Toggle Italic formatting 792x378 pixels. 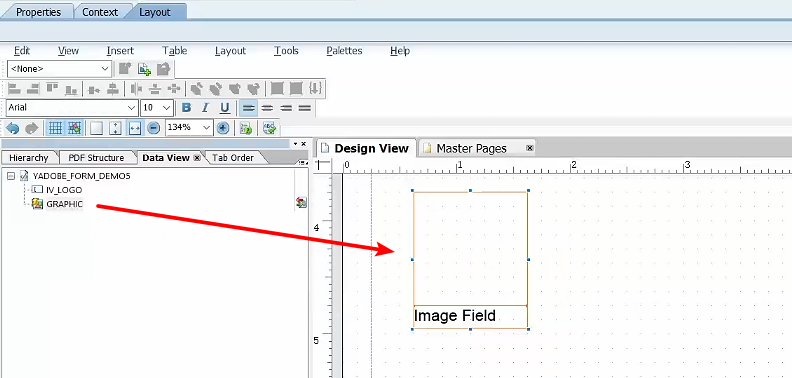(205, 108)
